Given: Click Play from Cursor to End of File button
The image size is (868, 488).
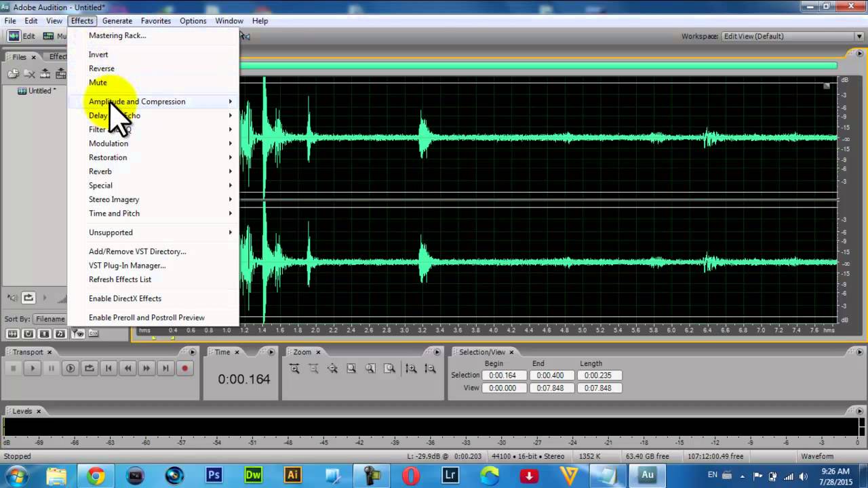Looking at the screenshot, I should pos(70,368).
